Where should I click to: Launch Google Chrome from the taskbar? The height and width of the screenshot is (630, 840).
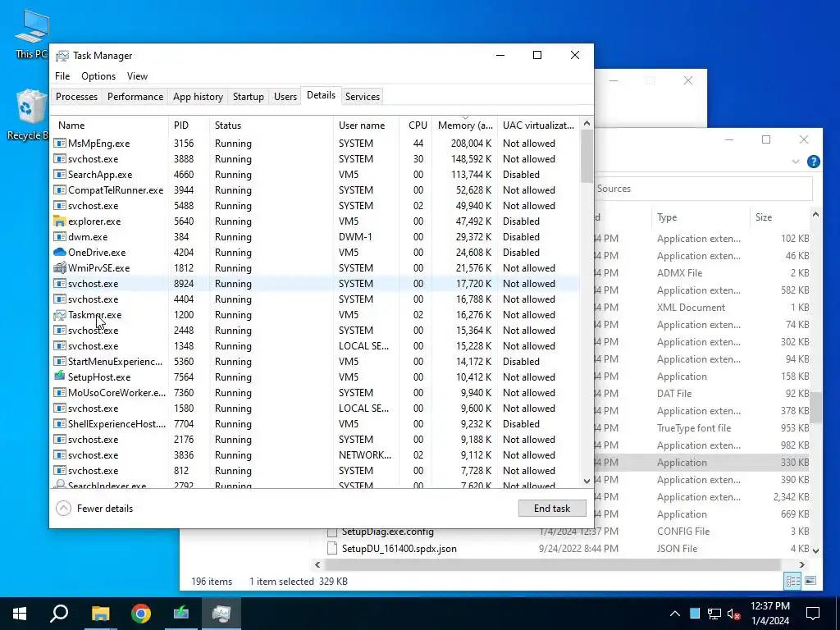[141, 614]
